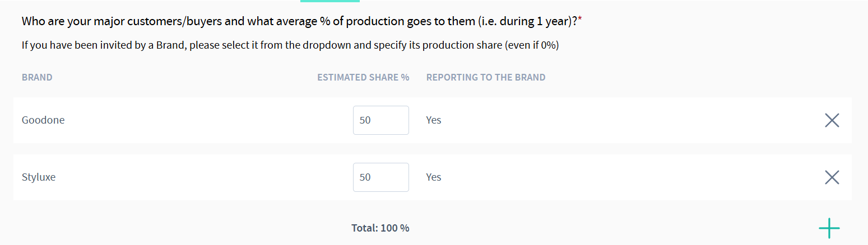Click Goodone's reporting value Yes

[434, 120]
